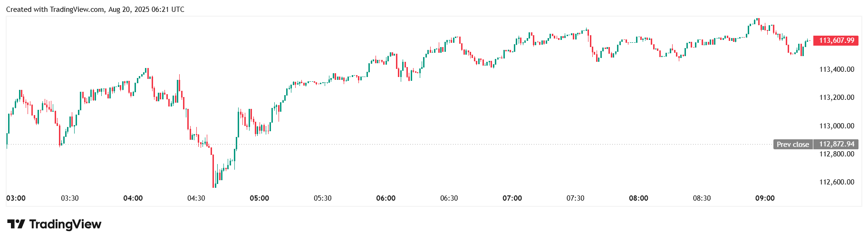Click the 05:00 time axis marker
The image size is (868, 242).
[x=259, y=198]
